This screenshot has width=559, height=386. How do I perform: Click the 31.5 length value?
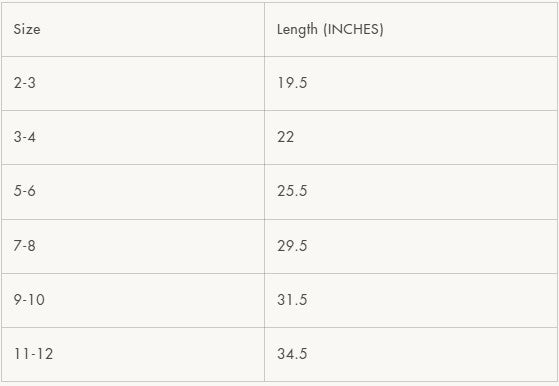click(x=292, y=300)
